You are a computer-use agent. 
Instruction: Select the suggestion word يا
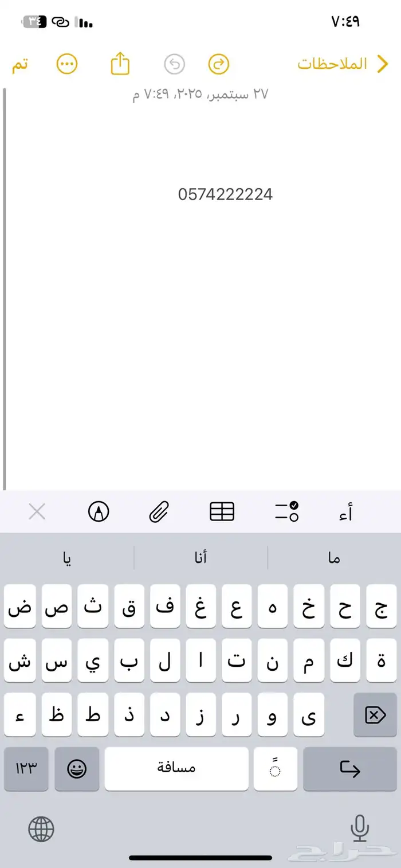pyautogui.click(x=68, y=558)
